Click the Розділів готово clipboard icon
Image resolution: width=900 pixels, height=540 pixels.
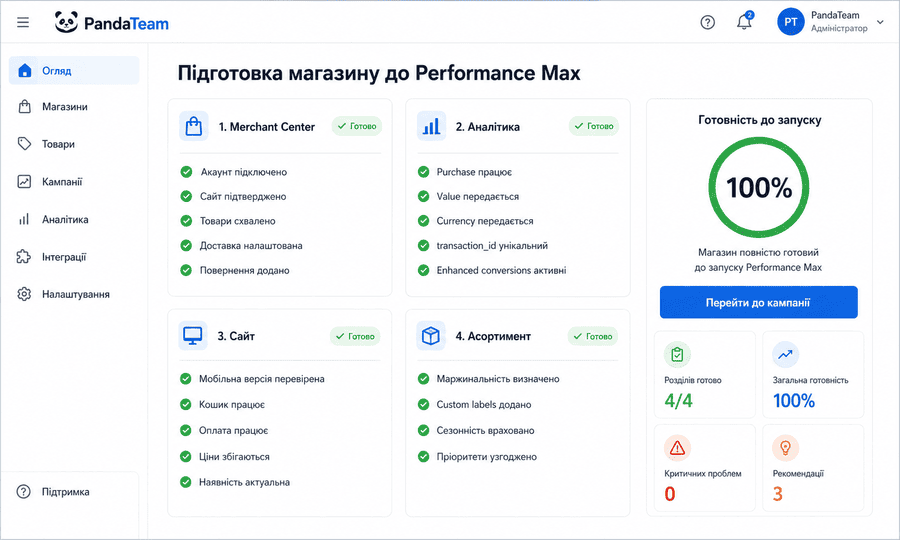(x=677, y=355)
